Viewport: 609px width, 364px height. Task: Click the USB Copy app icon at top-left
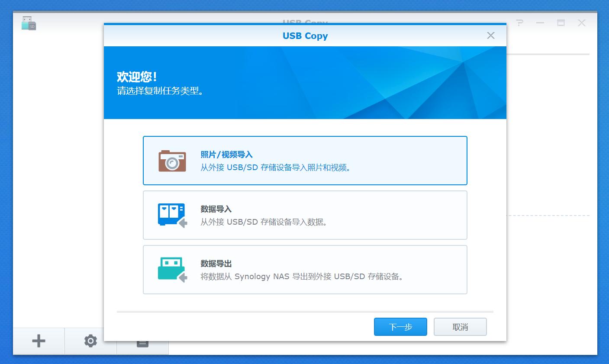tap(29, 23)
